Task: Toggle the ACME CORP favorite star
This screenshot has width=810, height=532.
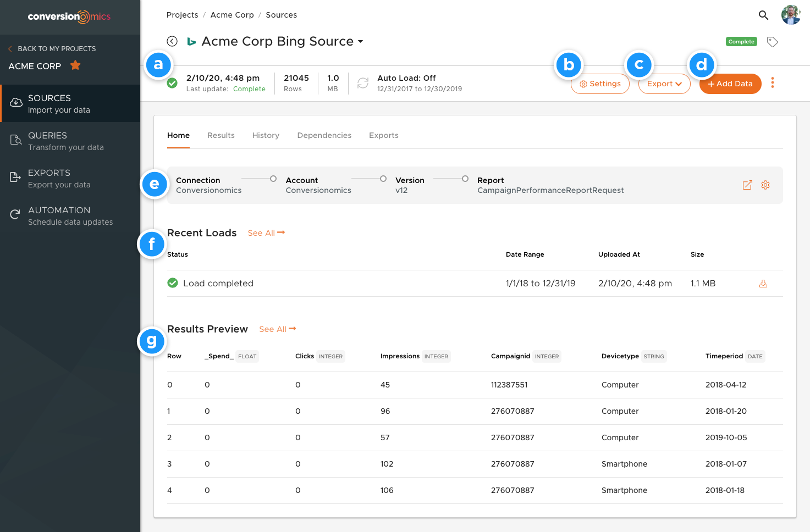Action: (x=75, y=65)
